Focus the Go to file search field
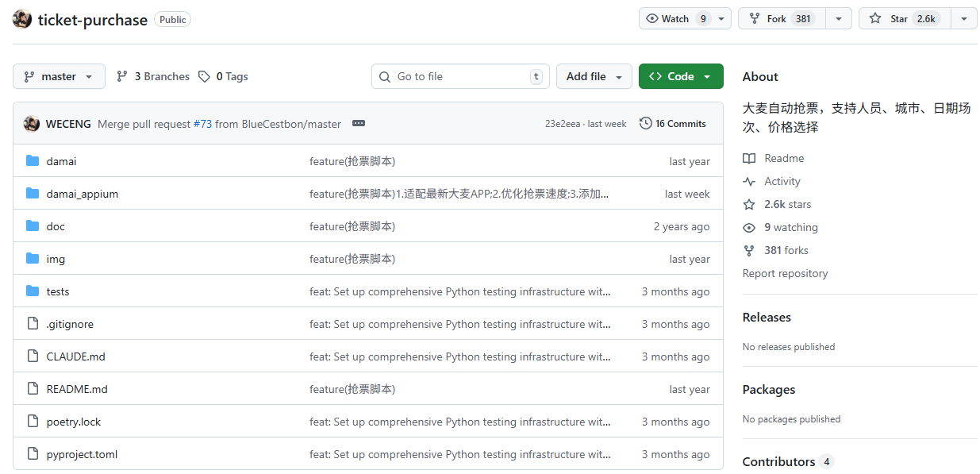 pos(460,76)
